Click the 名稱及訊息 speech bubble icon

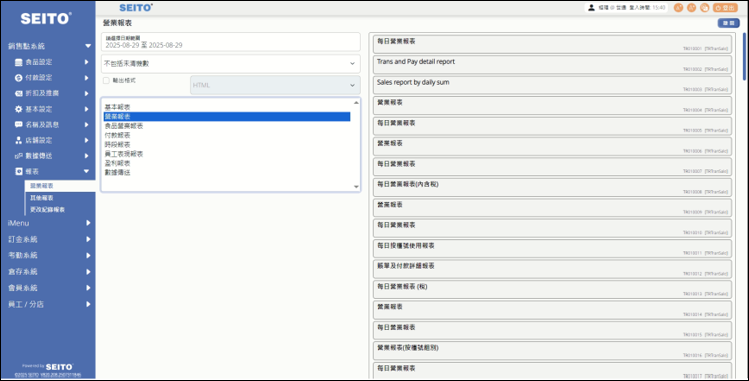18,125
